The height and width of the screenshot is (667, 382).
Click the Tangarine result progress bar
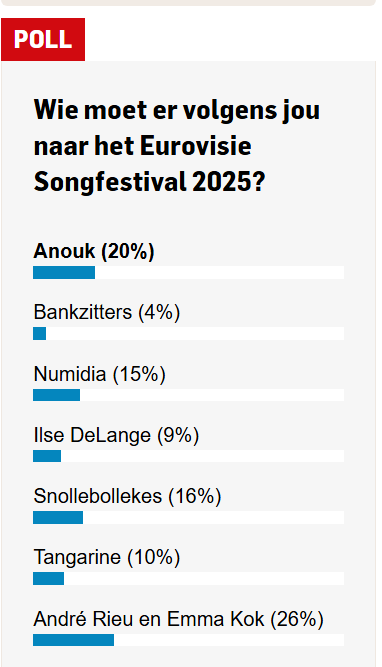[x=188, y=579]
